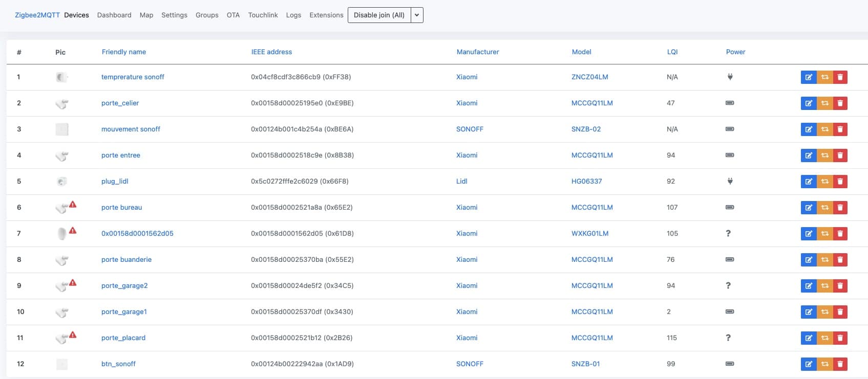Select IEEE address 0x04cf8cdf3c866cb9 (0xFF38)
This screenshot has width=868, height=379.
[301, 77]
